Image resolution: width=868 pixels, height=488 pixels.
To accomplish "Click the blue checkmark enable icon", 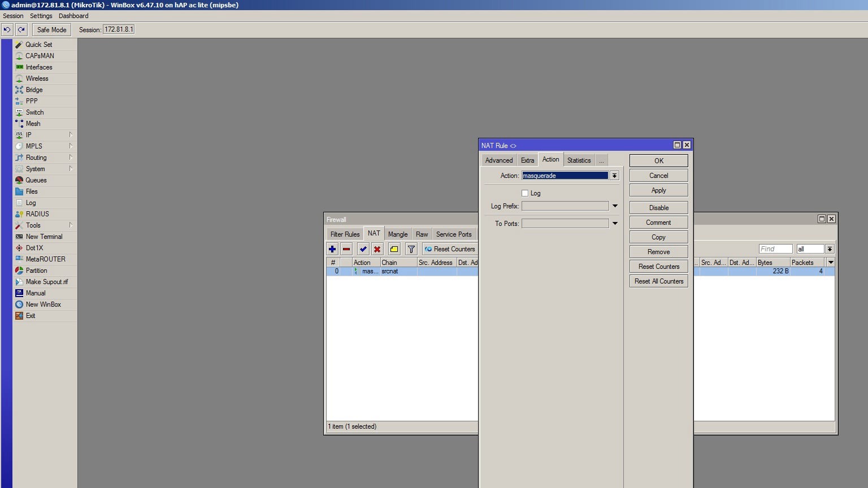I will click(363, 249).
